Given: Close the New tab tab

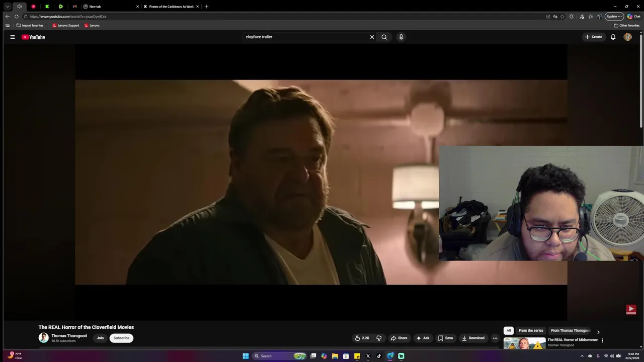Looking at the screenshot, I should [137, 7].
